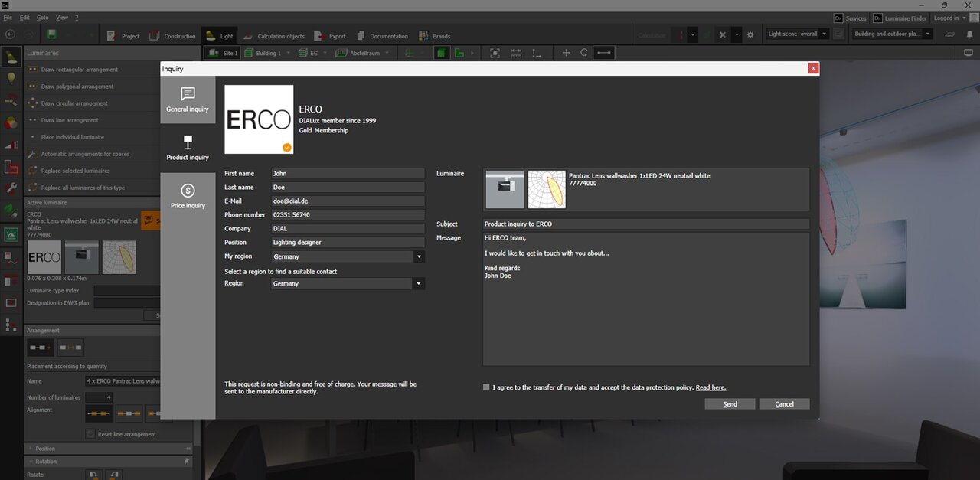Open the General inquiry tab

click(x=188, y=100)
